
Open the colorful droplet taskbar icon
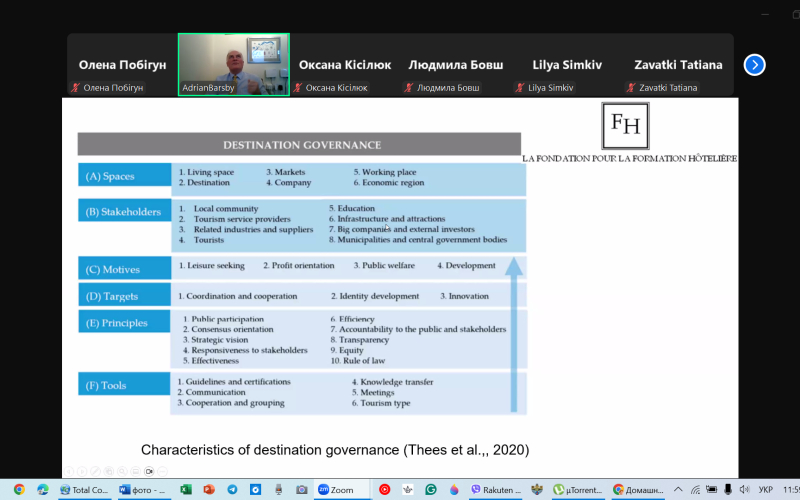coord(454,490)
